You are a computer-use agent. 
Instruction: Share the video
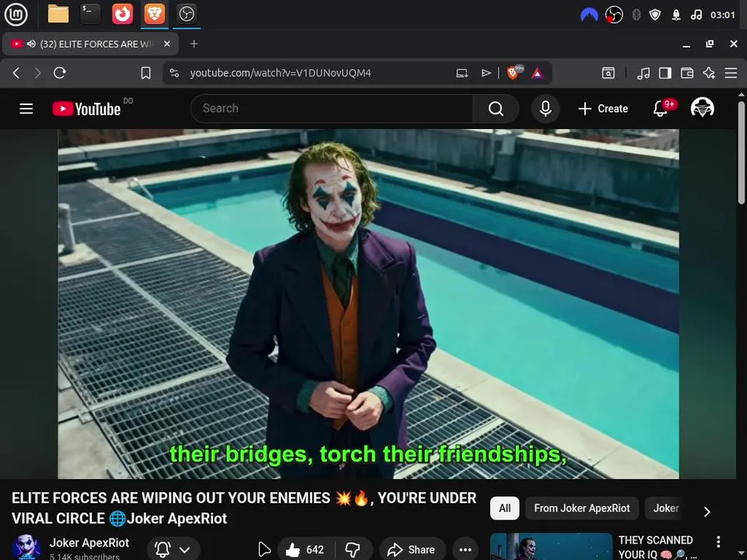412,550
